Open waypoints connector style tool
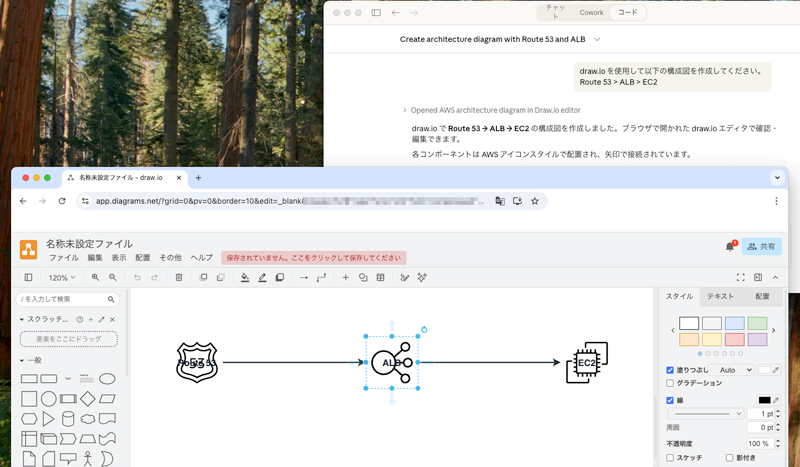The height and width of the screenshot is (467, 800). point(321,277)
